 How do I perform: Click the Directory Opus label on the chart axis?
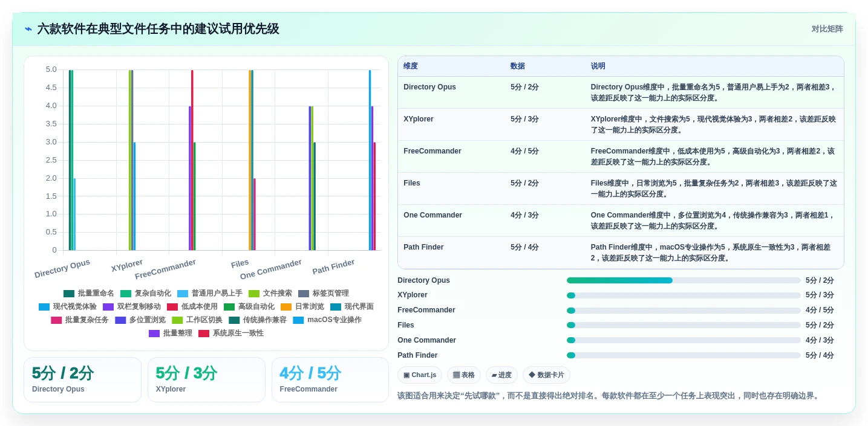click(62, 269)
